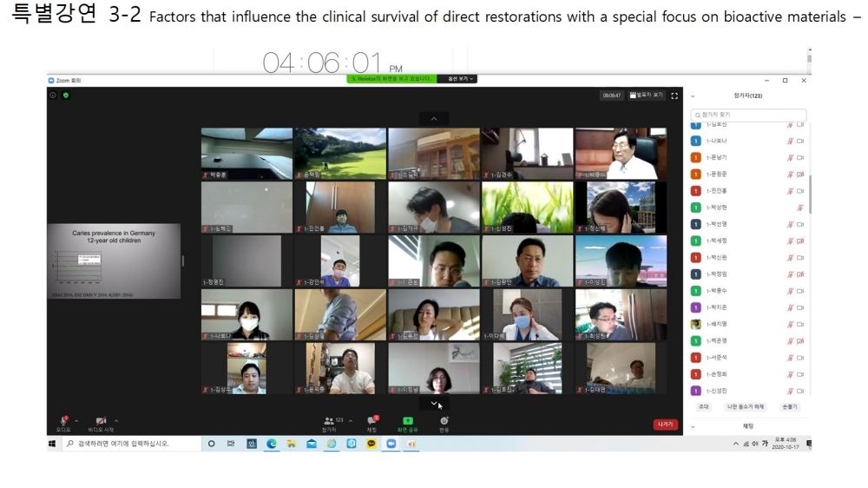
Task: Open the Zoom chat icon
Action: pyautogui.click(x=372, y=421)
